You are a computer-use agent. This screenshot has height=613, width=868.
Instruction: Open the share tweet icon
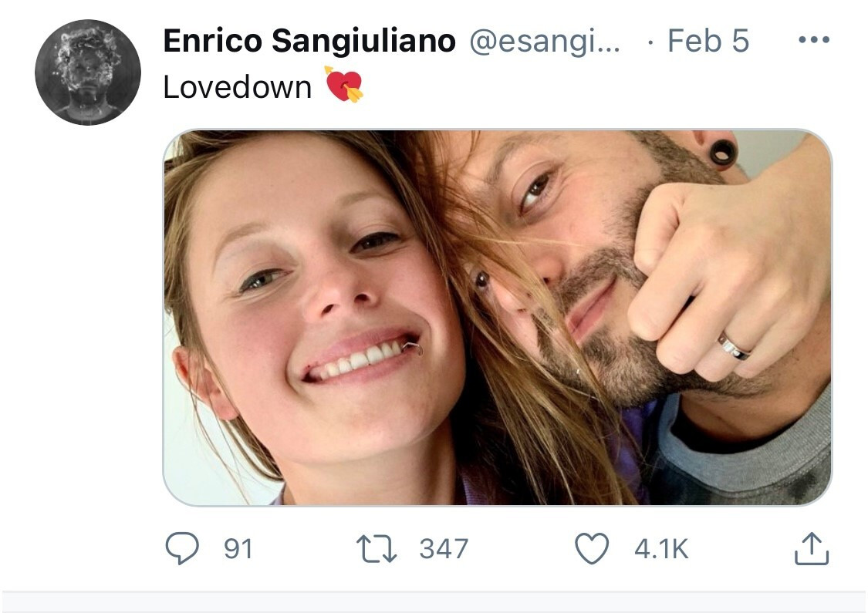coord(811,549)
